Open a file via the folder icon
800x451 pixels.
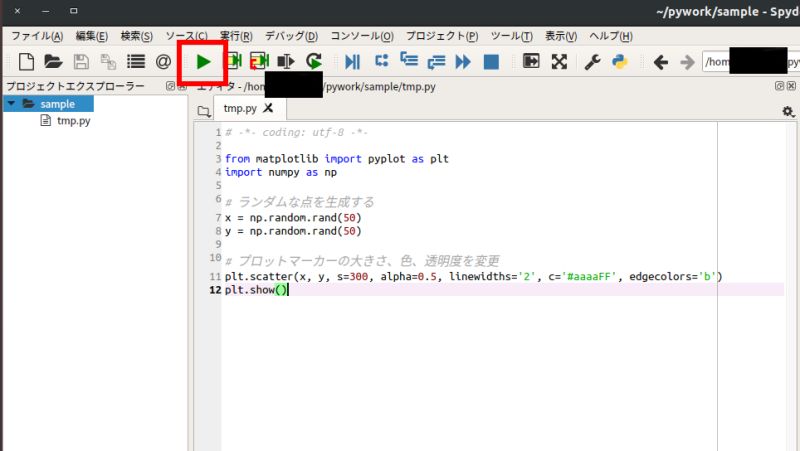pos(53,62)
